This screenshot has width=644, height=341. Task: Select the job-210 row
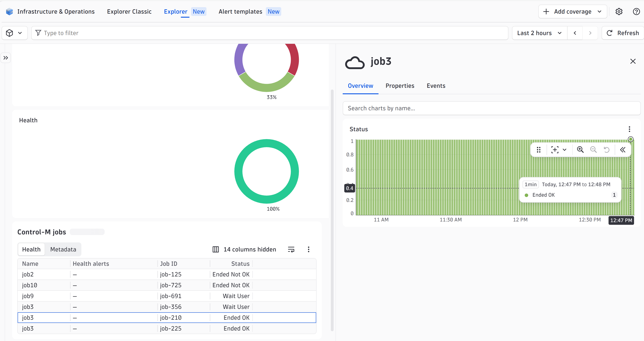167,317
